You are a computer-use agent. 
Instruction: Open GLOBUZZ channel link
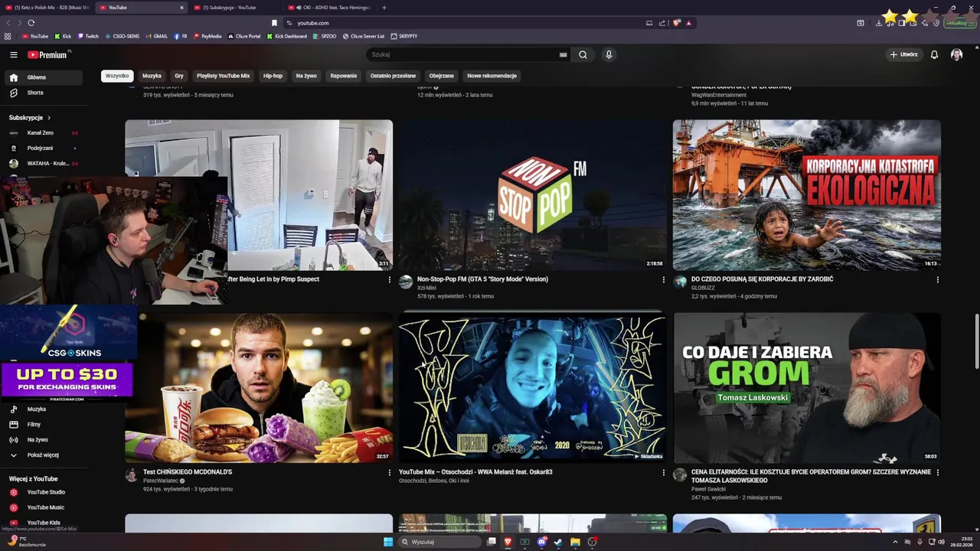703,288
